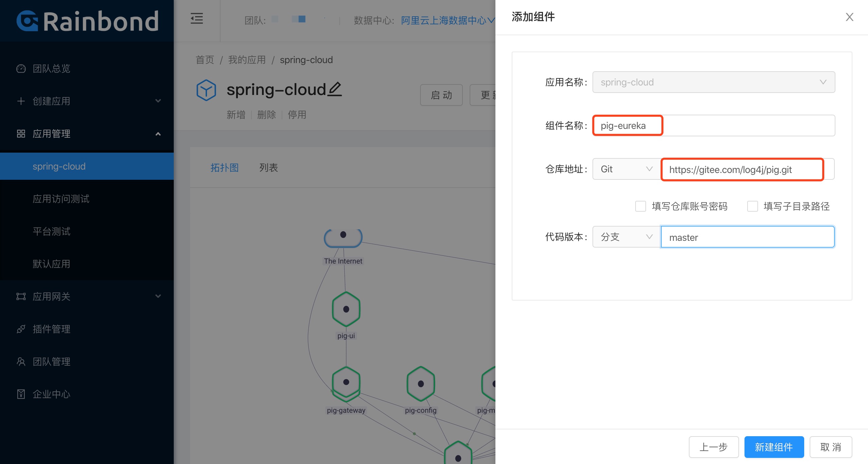Select 应用网关 in the sidebar
This screenshot has height=464, width=868.
click(x=52, y=296)
